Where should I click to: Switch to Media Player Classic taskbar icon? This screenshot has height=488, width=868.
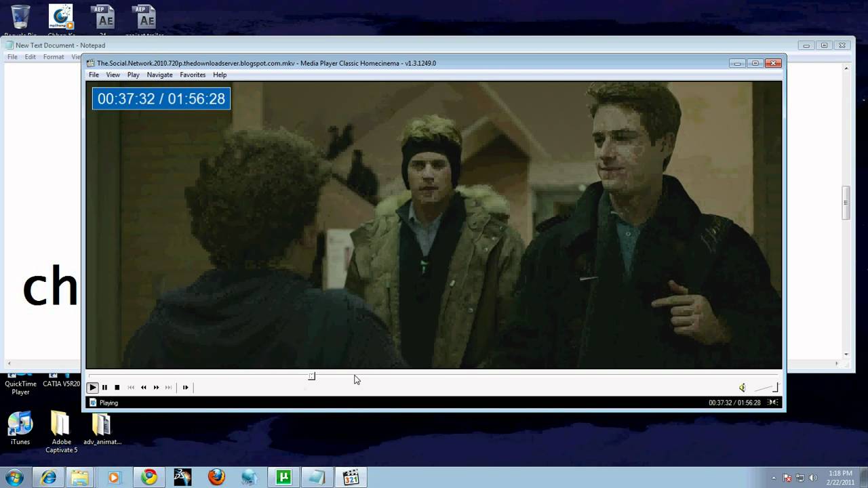(351, 477)
